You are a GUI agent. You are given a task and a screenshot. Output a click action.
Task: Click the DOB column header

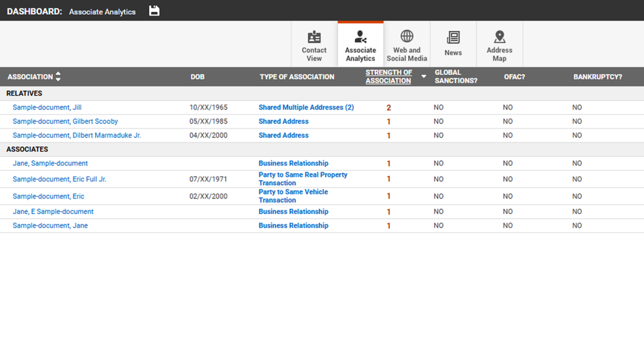tap(197, 77)
